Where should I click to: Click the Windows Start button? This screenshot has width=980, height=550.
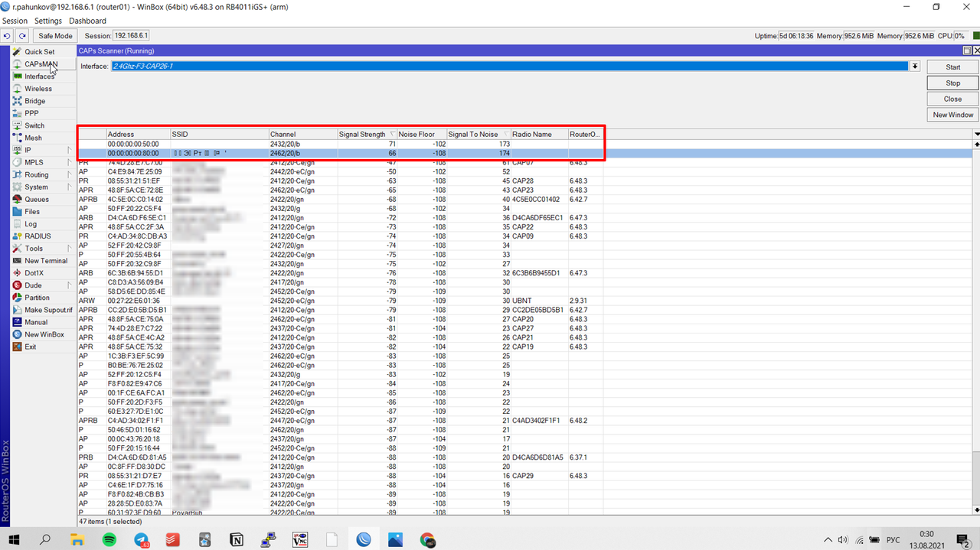click(x=15, y=539)
